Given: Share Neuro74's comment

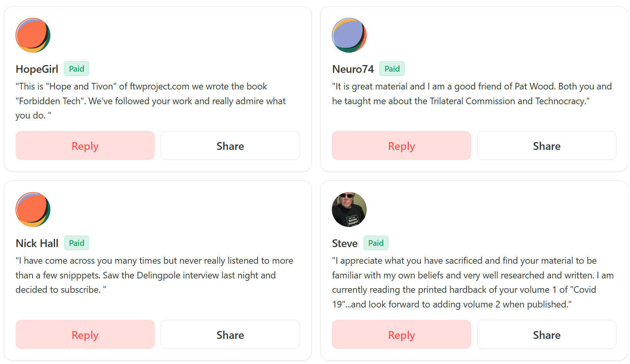Looking at the screenshot, I should [x=546, y=146].
